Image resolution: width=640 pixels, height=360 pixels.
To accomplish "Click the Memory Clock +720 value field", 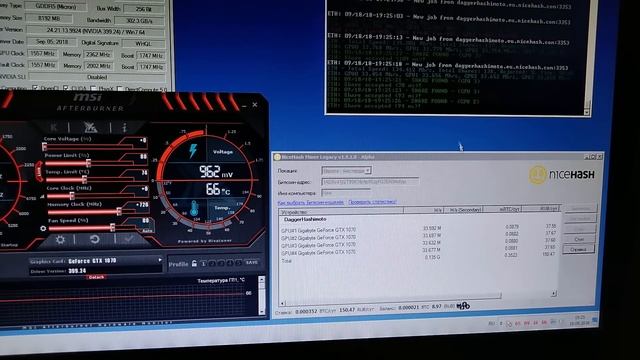I will [x=142, y=205].
